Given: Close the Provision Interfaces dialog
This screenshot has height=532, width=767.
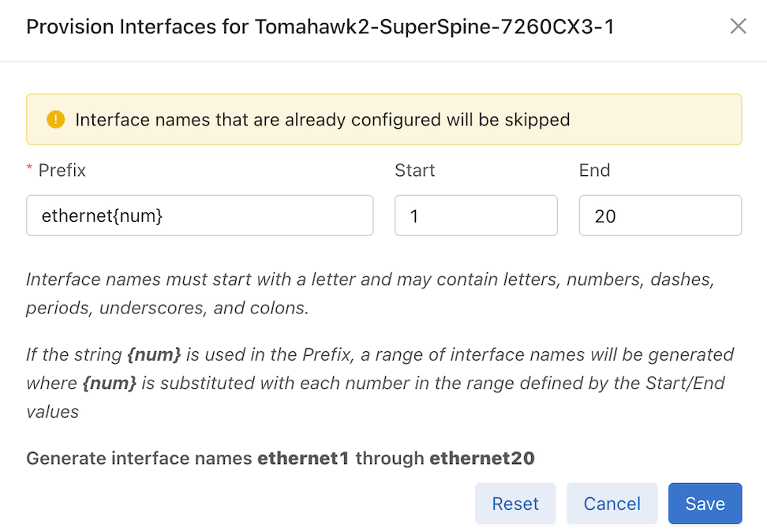Looking at the screenshot, I should click(x=738, y=27).
